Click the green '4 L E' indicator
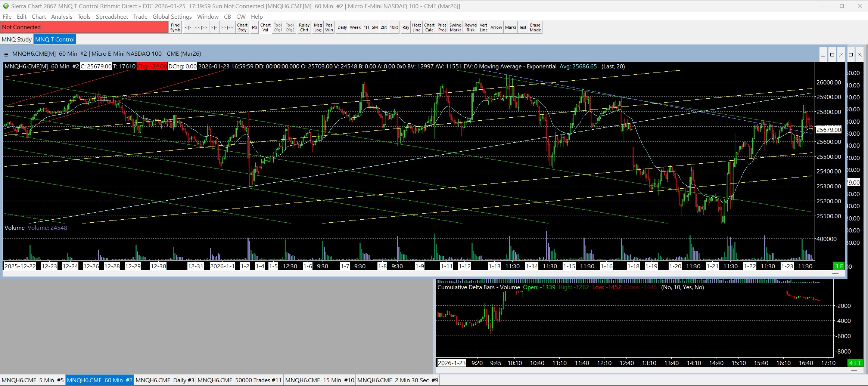 [855, 363]
